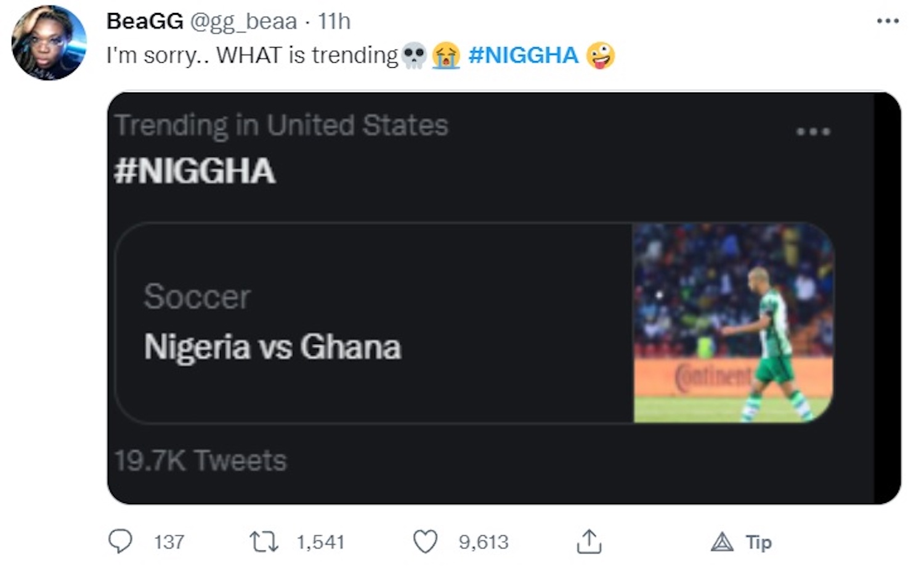Open the soccer player photo in the card

(733, 323)
